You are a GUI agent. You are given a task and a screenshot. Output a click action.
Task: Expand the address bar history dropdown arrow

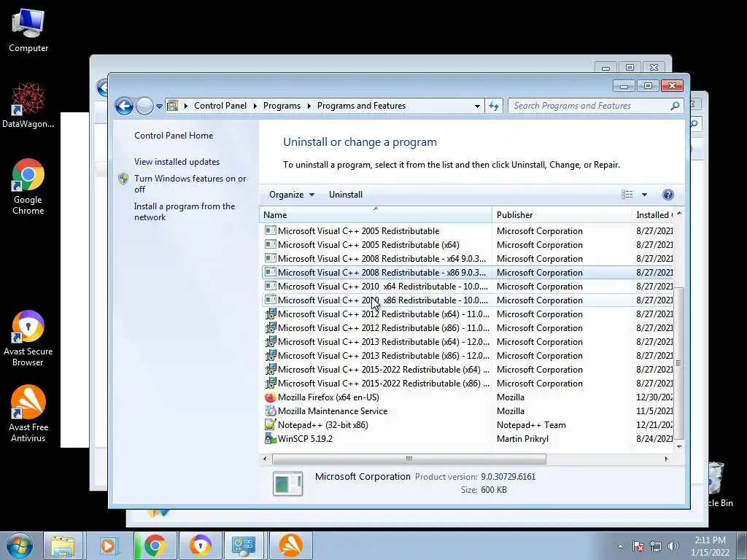[x=477, y=106]
